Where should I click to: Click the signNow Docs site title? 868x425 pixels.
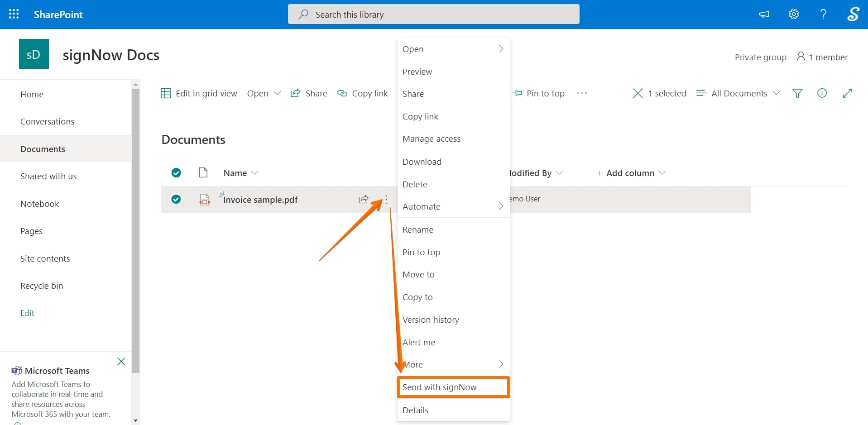click(x=111, y=55)
